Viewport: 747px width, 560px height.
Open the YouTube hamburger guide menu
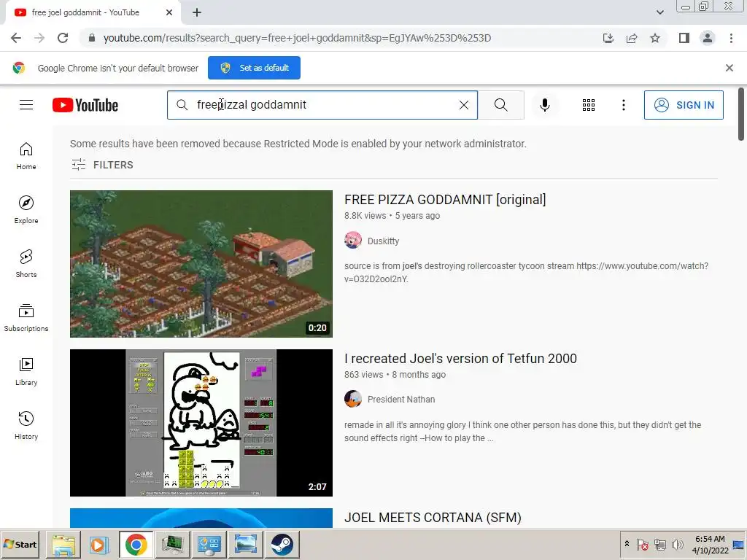(26, 105)
